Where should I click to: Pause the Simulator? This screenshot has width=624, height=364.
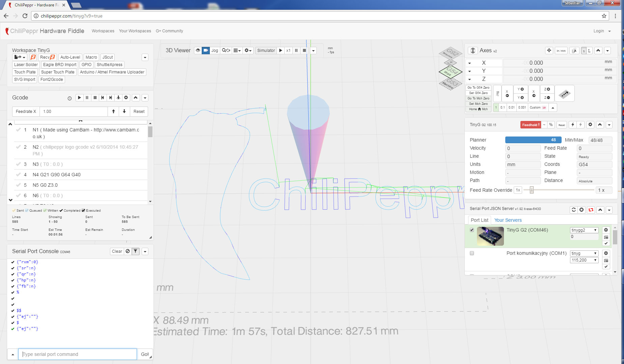tap(296, 51)
